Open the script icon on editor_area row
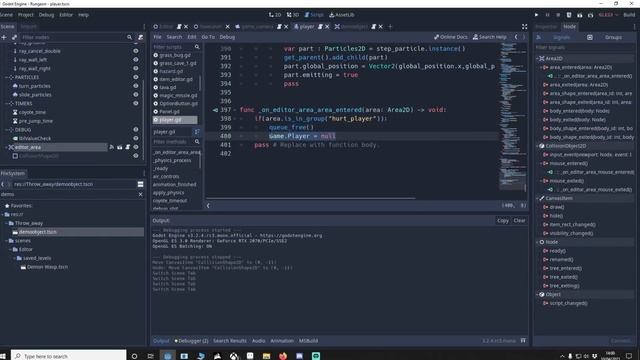 (127, 147)
